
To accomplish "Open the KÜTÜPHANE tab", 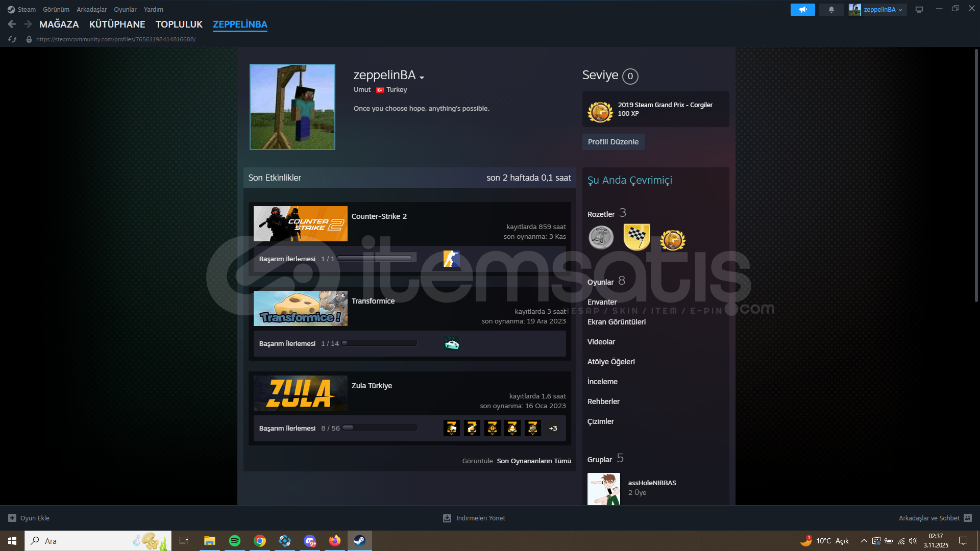I will coord(117,24).
